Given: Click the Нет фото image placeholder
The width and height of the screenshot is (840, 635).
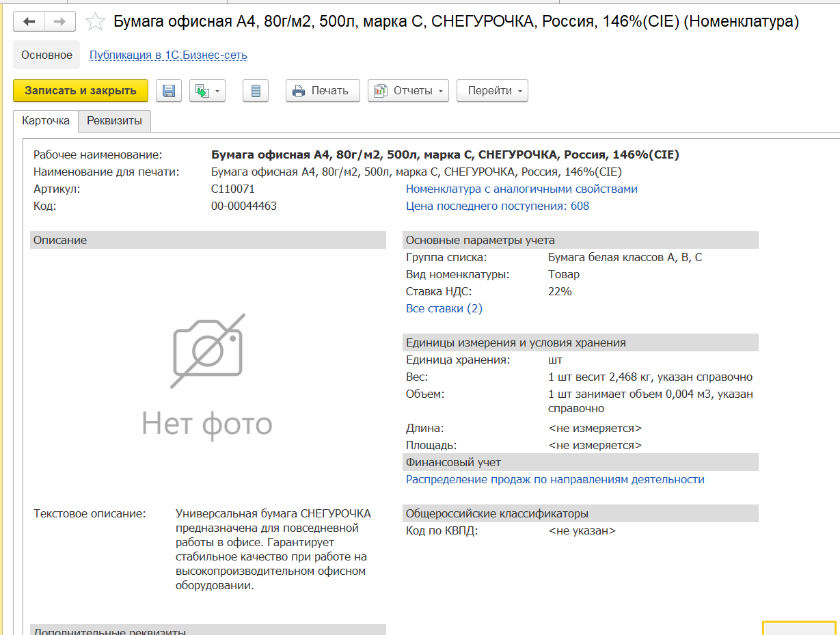Looking at the screenshot, I should pos(207,376).
